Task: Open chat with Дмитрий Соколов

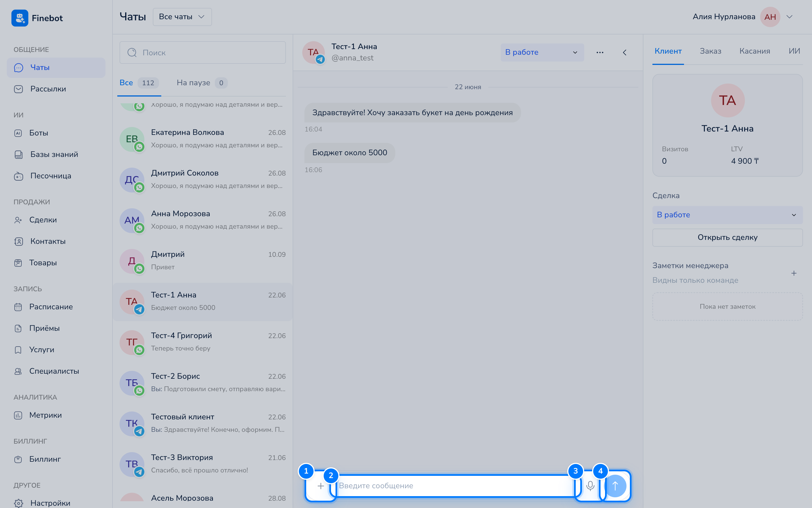Action: (x=203, y=180)
